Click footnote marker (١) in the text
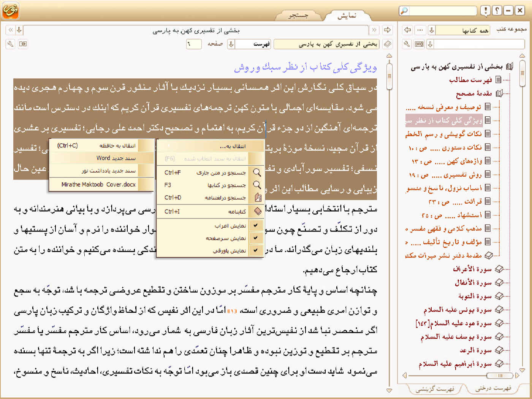This screenshot has height=399, width=532. click(232, 311)
